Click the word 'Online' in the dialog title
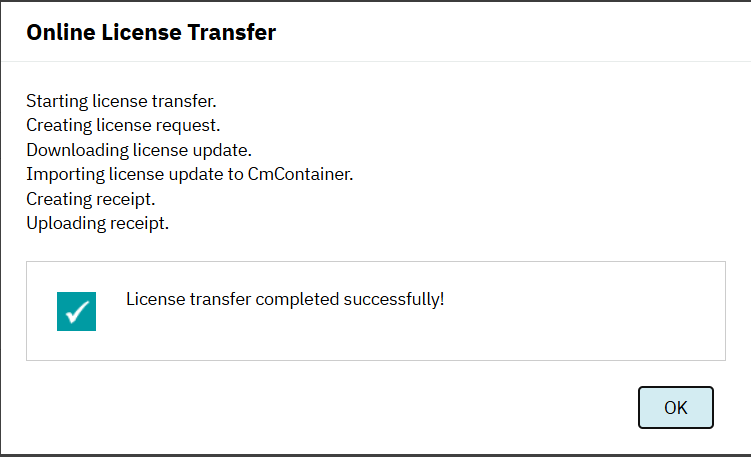 [61, 32]
